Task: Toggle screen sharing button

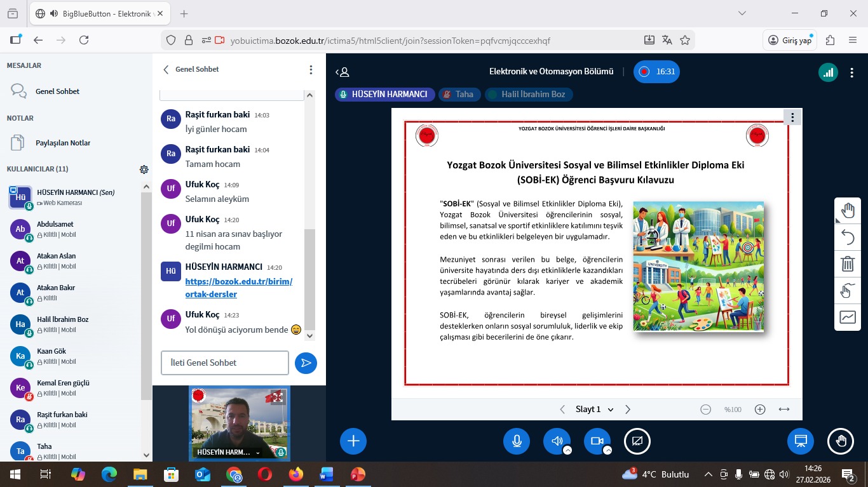Action: click(637, 441)
